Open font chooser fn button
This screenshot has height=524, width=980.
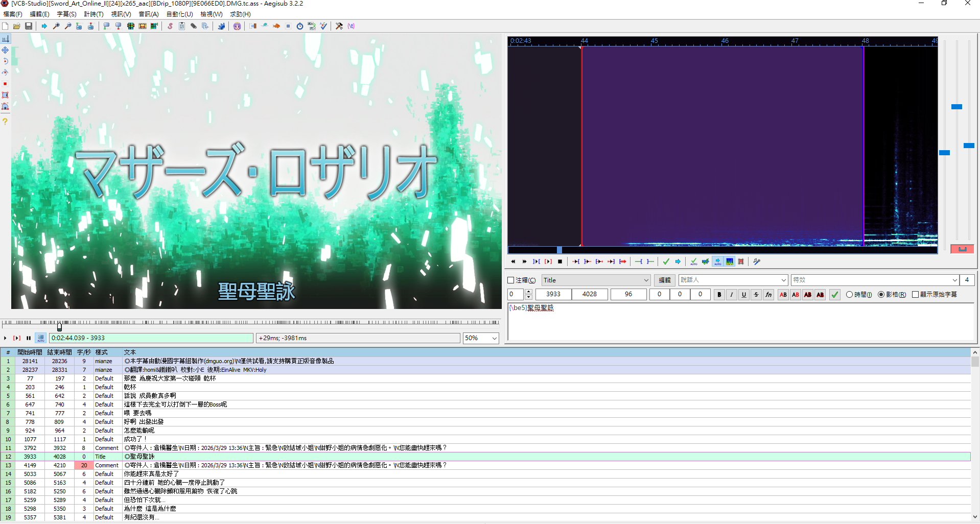(768, 295)
